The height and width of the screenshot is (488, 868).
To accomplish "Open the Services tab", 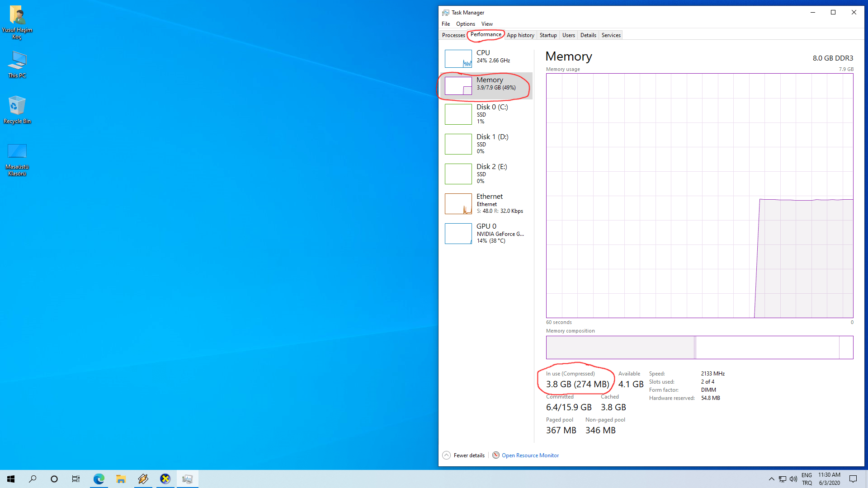I will 611,35.
